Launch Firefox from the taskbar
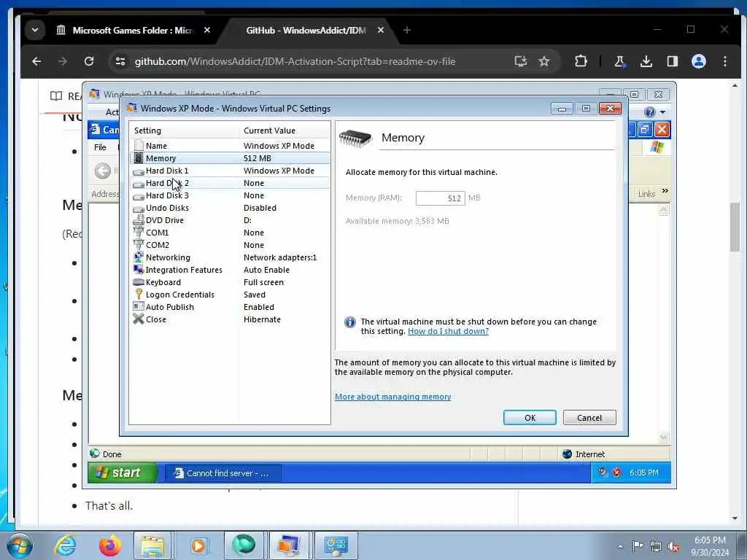Screen dimensions: 747x560 [x=109, y=545]
